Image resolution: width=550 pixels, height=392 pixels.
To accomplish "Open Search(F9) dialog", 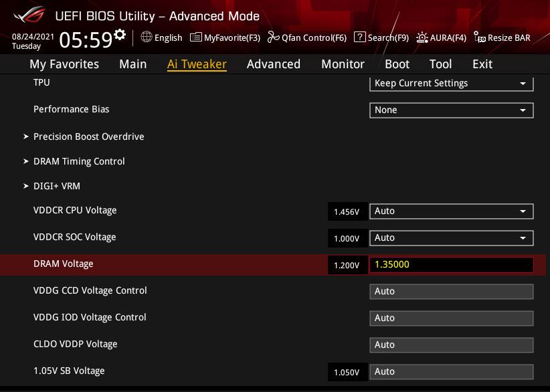I will click(x=388, y=38).
